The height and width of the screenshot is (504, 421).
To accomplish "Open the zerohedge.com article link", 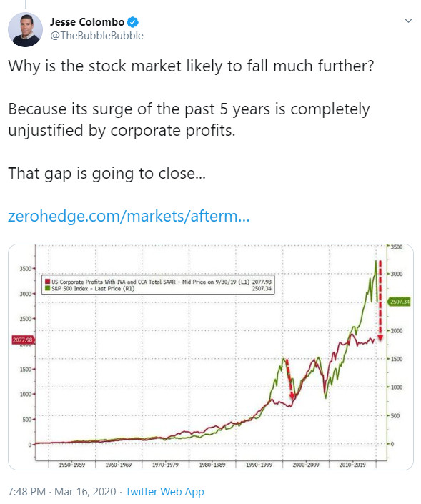I will [x=129, y=216].
